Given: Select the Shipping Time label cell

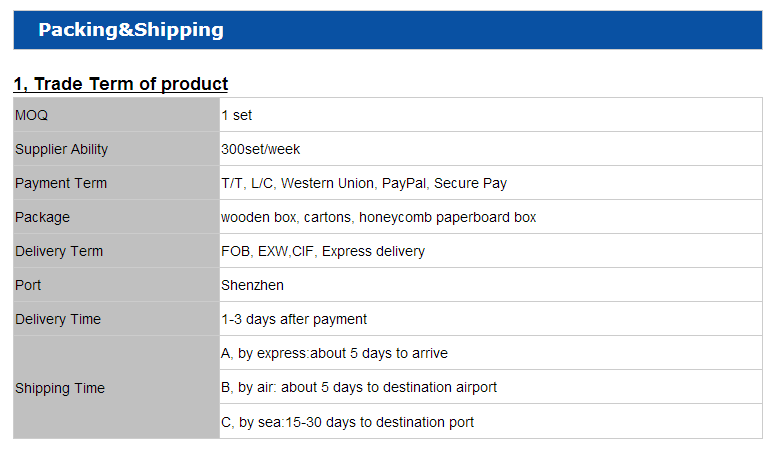Looking at the screenshot, I should coord(59,388).
